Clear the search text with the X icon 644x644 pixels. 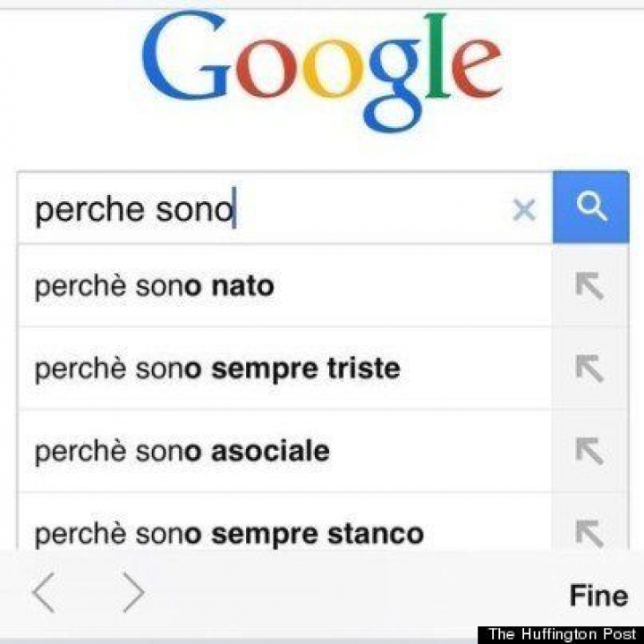point(524,210)
